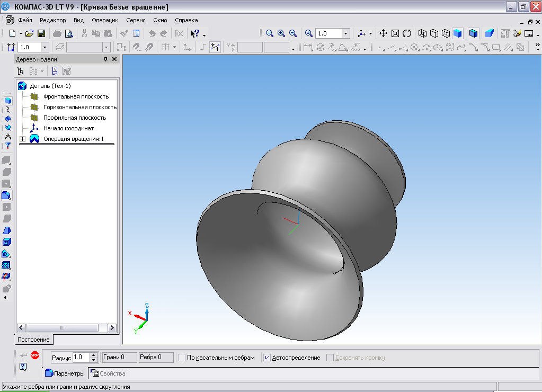
Task: Open the grid options dropdown arrow
Action: (173, 47)
